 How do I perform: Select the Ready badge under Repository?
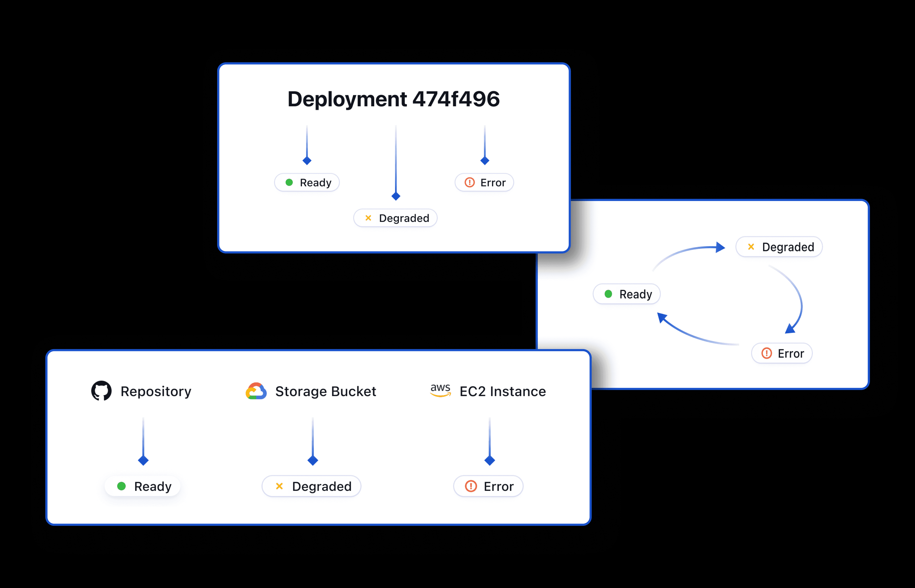click(x=142, y=486)
